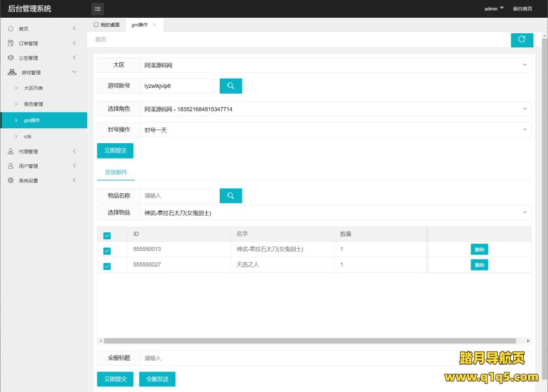Uncheck the 天选之人 row checkbox
548x392 pixels.
coord(107,266)
